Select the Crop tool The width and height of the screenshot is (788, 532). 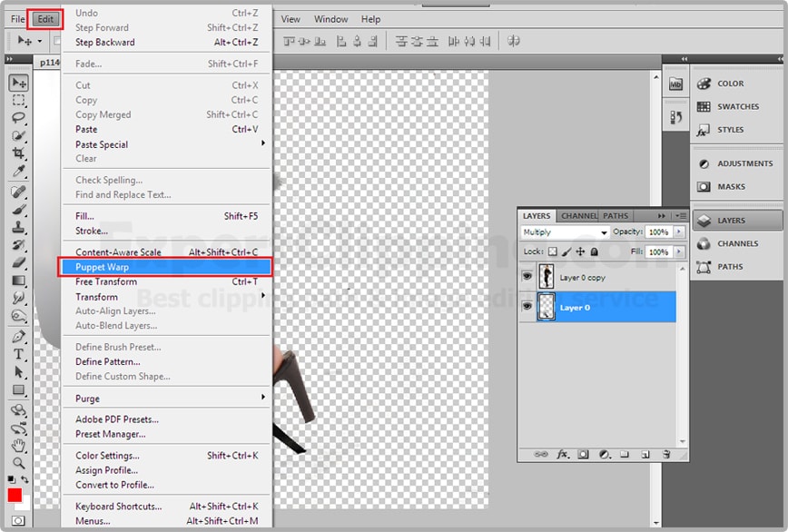18,153
